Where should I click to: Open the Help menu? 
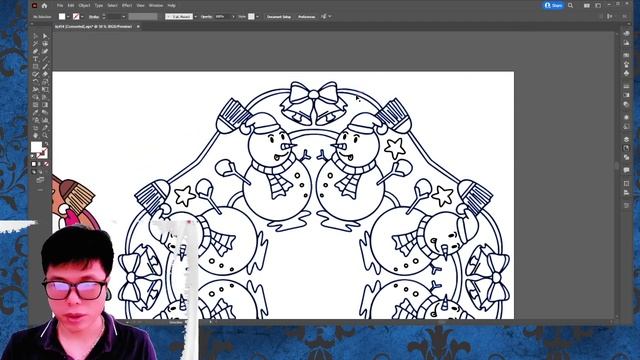172,6
